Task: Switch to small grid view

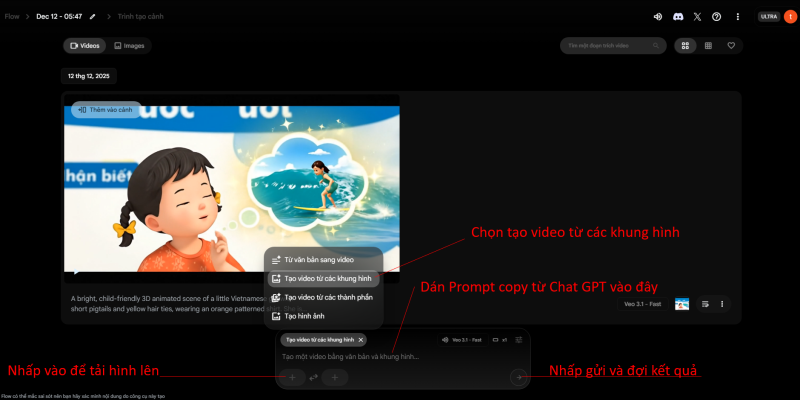Action: click(x=708, y=46)
